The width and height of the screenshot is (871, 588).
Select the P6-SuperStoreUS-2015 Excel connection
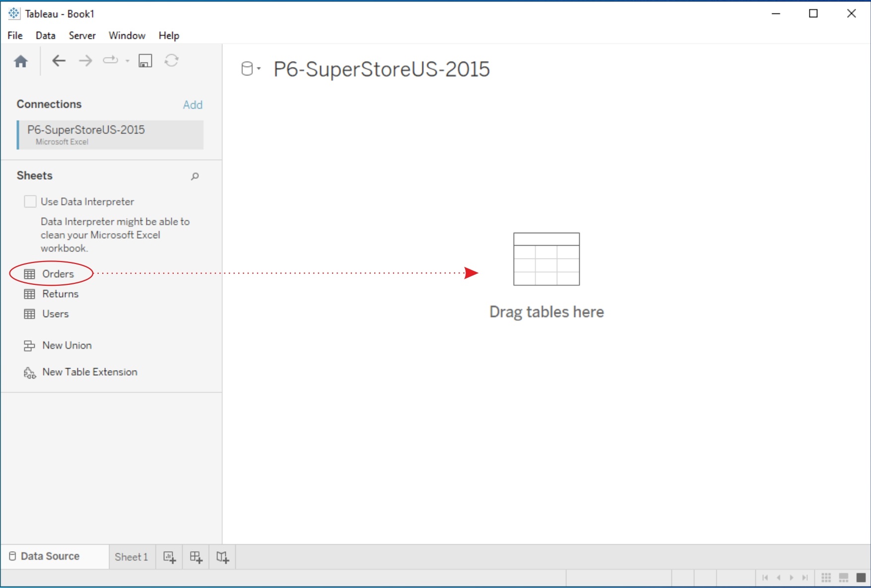pyautogui.click(x=110, y=134)
